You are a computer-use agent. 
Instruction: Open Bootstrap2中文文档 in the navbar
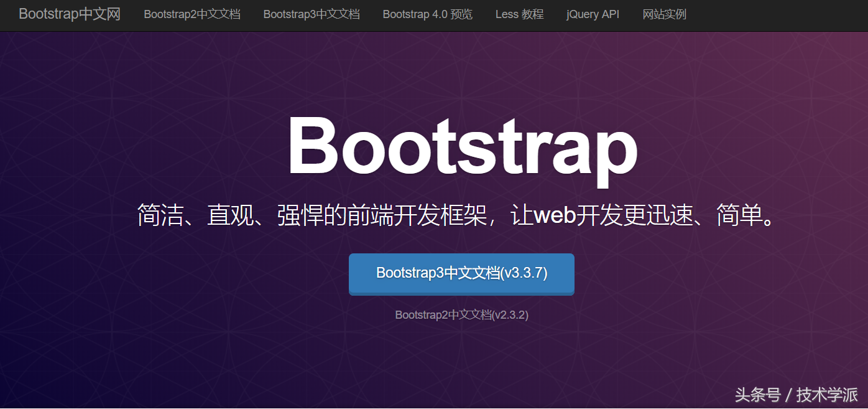[x=192, y=14]
